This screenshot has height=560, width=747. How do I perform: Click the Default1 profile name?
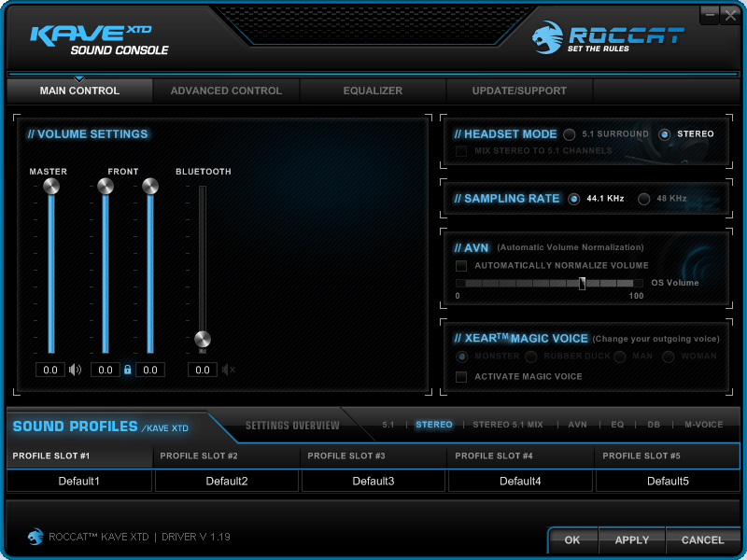(x=79, y=481)
